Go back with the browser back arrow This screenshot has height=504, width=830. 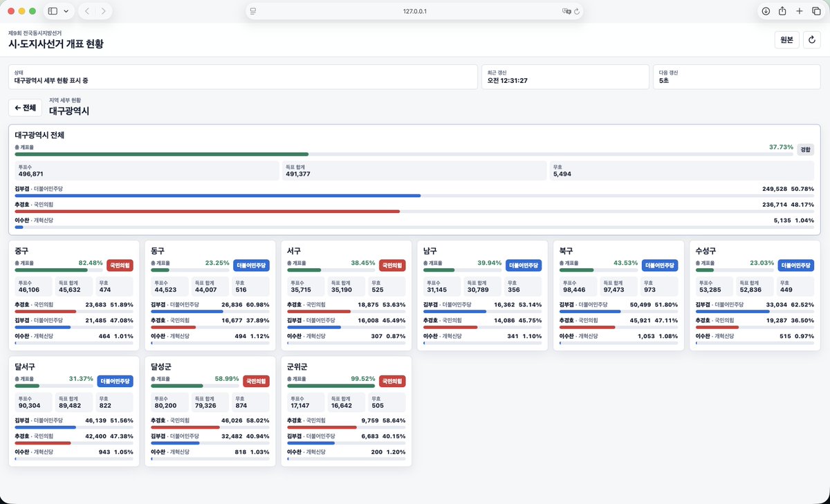tap(88, 11)
